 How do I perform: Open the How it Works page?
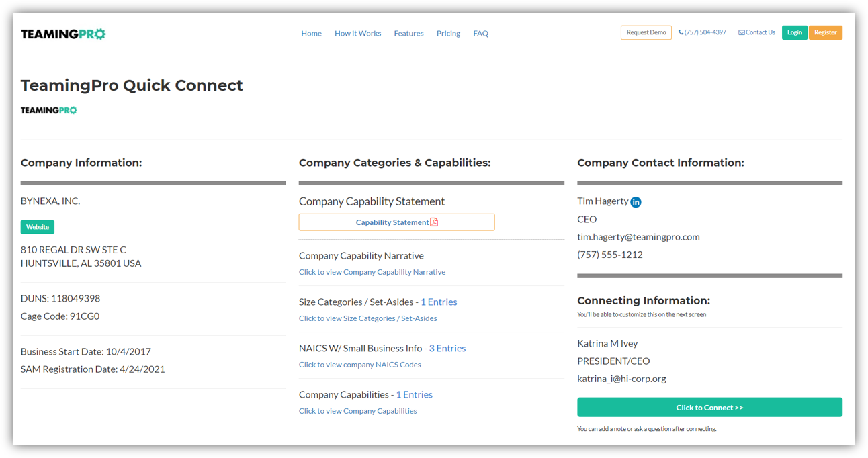point(357,33)
